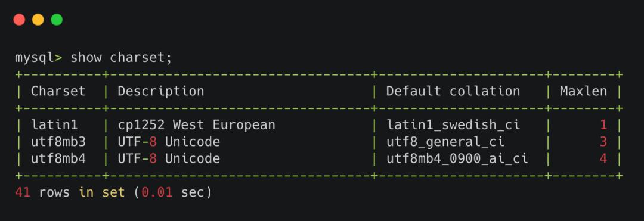Image resolution: width=644 pixels, height=221 pixels.
Task: Click the utf8mb3 charset cell
Action: [58, 142]
